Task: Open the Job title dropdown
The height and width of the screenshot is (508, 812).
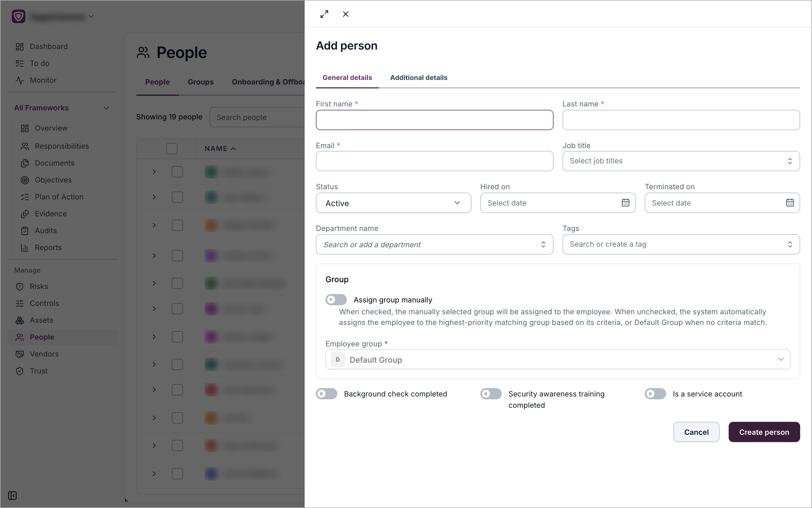Action: click(x=681, y=161)
